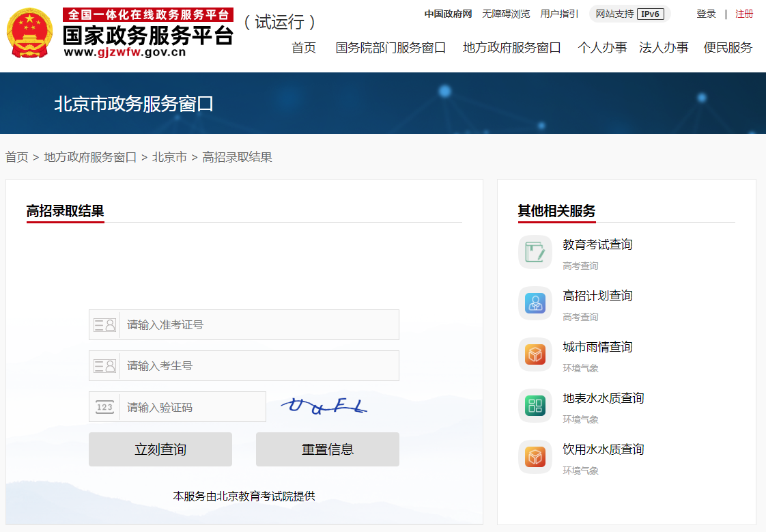
Task: Focus the 请输入考生号 input field
Action: (259, 366)
